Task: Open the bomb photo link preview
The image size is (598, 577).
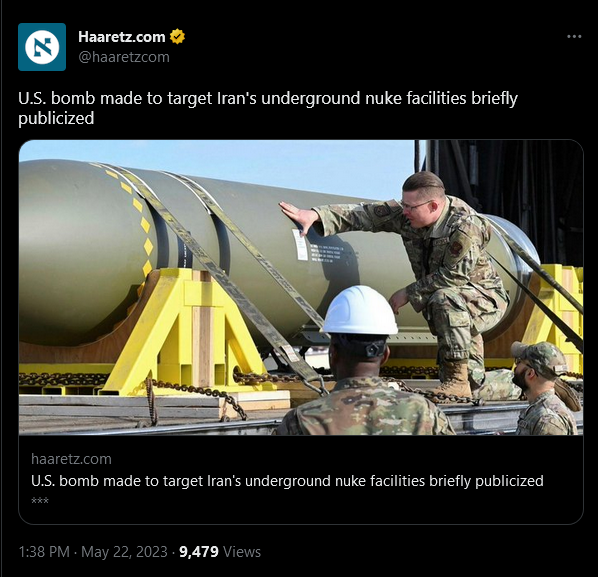Action: 301,288
